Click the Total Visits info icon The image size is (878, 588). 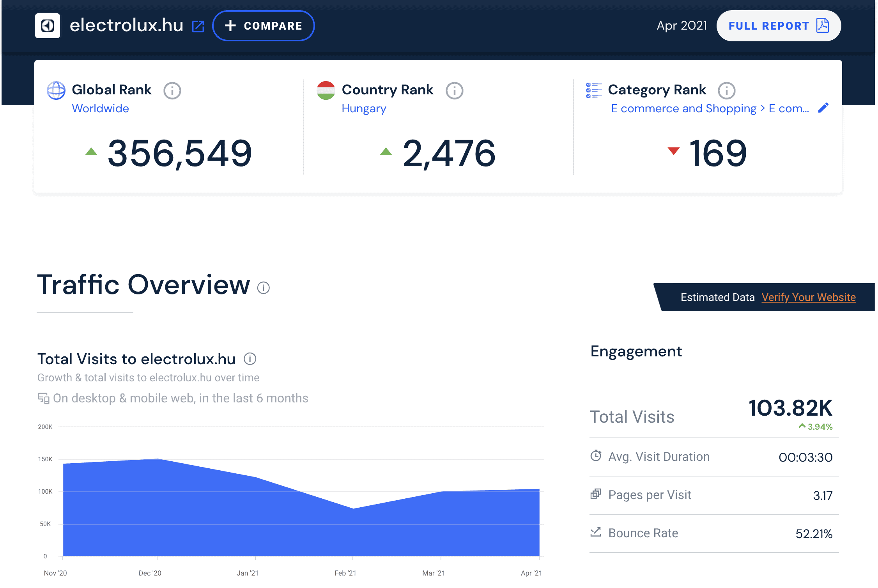click(x=250, y=359)
